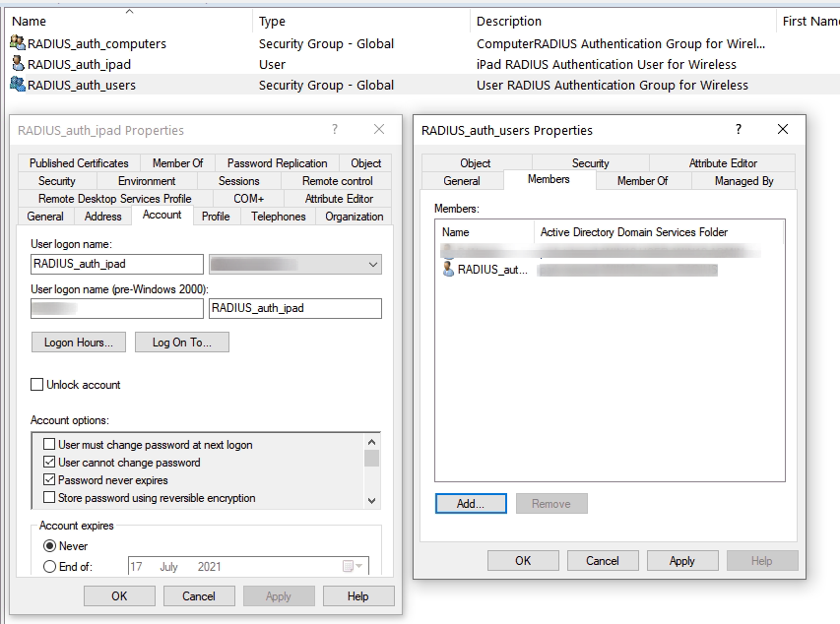This screenshot has height=624, width=840.
Task: Click the RADIUS_aut... member user icon
Action: (448, 269)
